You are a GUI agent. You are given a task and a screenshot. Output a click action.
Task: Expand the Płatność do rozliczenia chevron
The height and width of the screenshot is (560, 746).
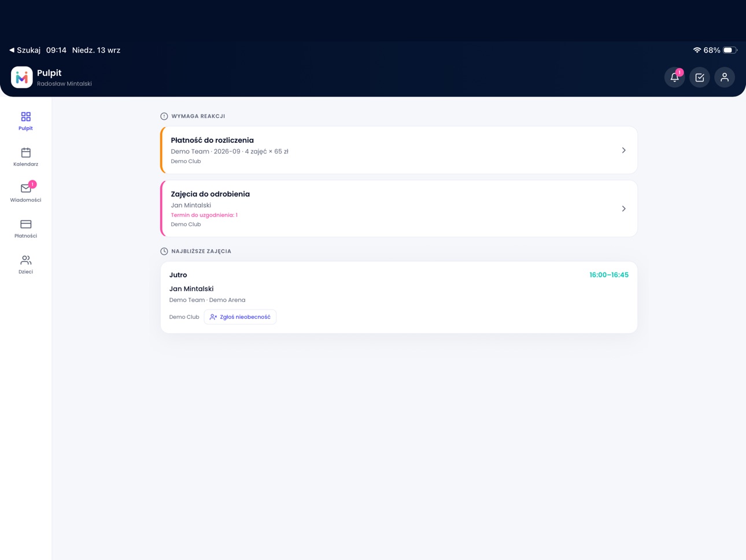[x=623, y=150]
